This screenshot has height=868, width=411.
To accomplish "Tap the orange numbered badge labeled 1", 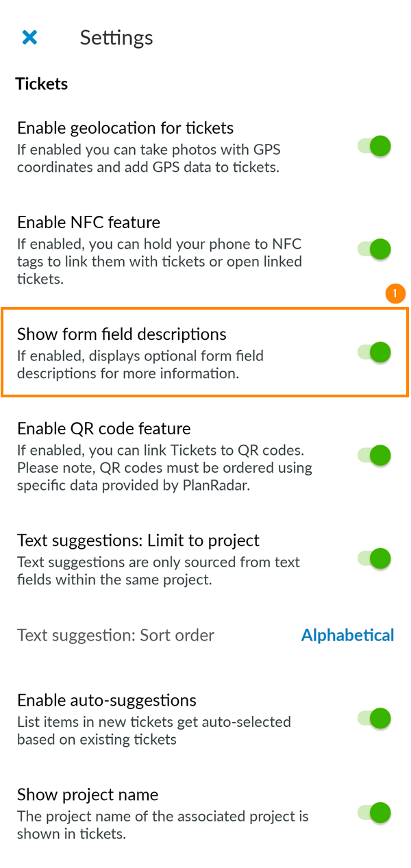I will point(396,293).
